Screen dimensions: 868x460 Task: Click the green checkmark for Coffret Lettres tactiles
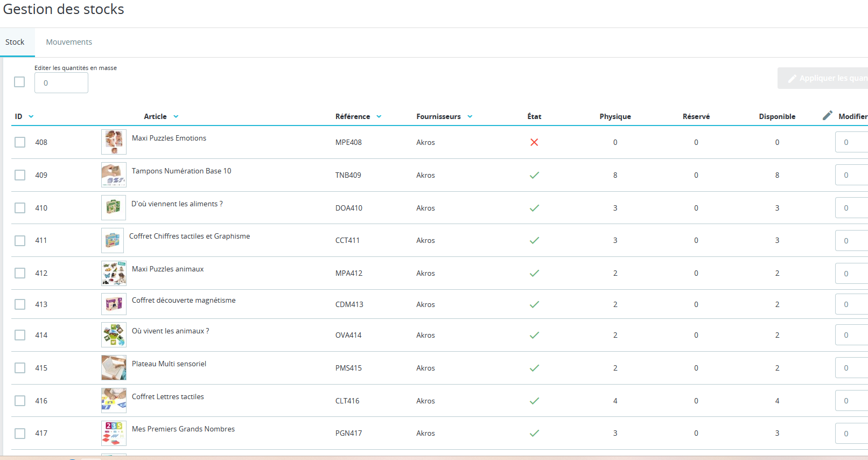[534, 401]
